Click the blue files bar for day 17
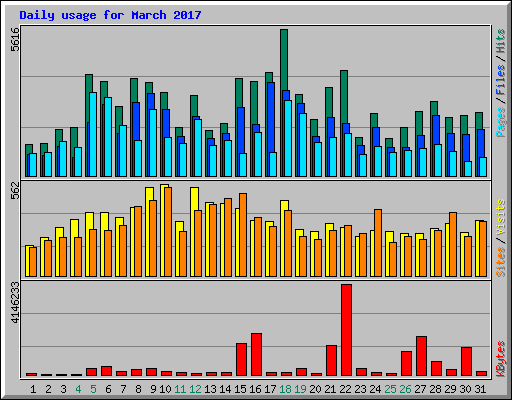 coord(271,117)
